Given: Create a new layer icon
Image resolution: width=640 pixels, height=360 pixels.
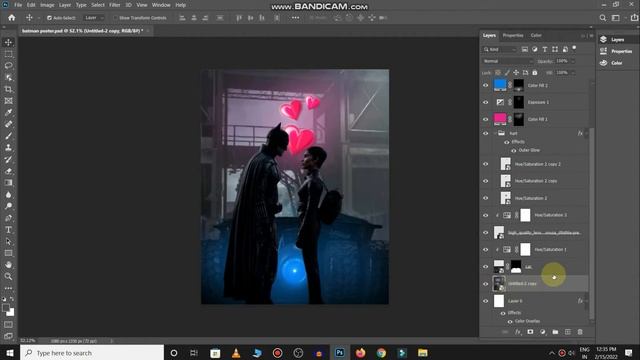Looking at the screenshot, I should 567,332.
